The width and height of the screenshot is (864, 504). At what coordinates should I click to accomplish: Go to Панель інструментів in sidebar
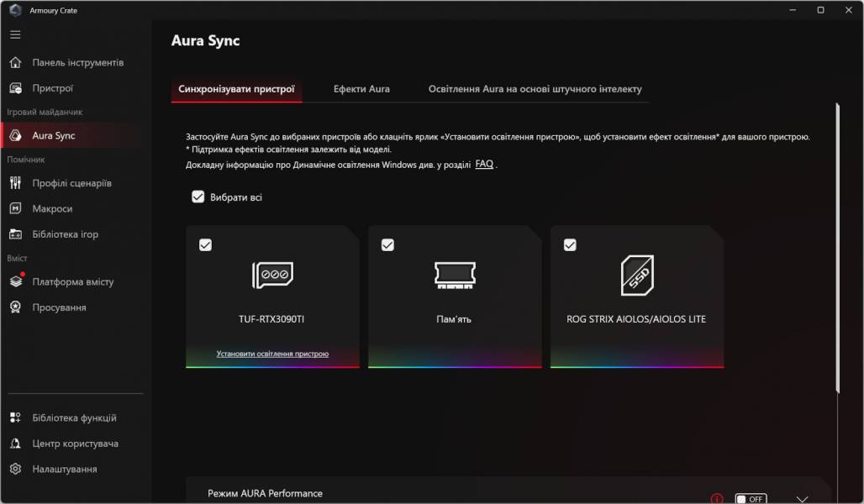(76, 62)
